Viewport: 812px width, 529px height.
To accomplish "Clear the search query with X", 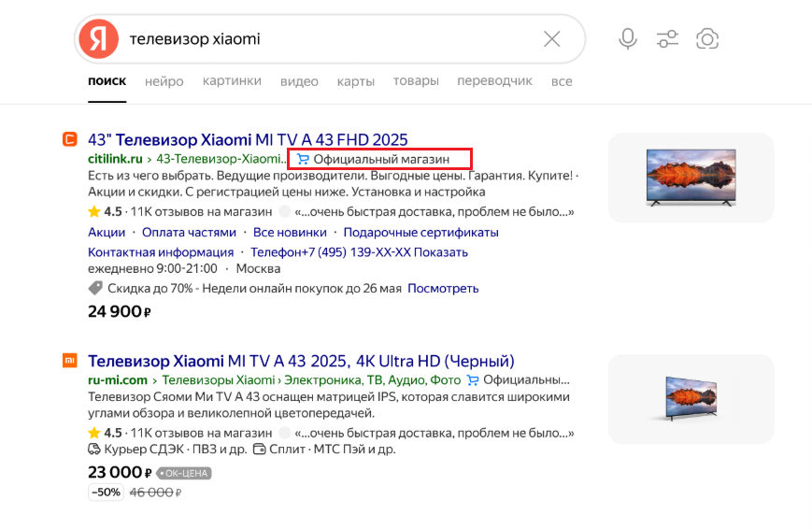I will (552, 38).
